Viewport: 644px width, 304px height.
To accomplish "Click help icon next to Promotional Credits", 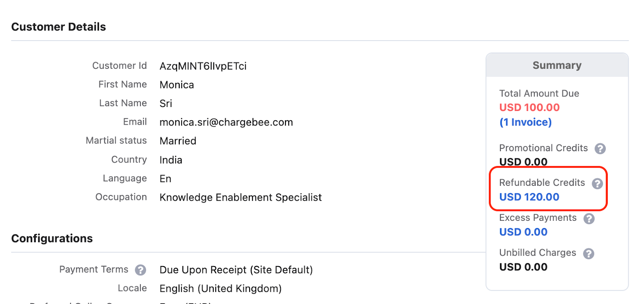I will (x=600, y=149).
